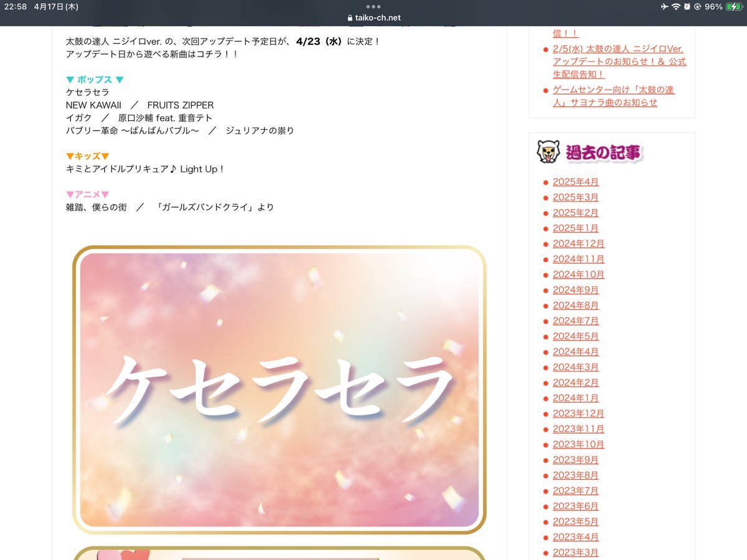Viewport: 747px width, 560px height.
Task: Open the 2023年9月 archive link
Action: (x=575, y=460)
